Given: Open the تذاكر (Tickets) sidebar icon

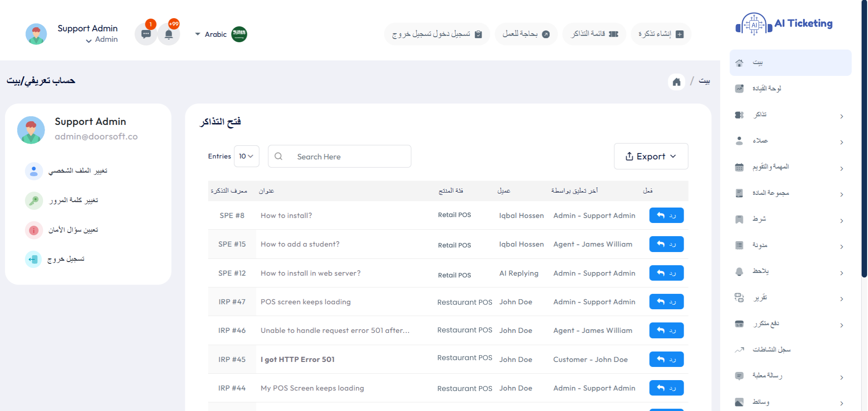Looking at the screenshot, I should pyautogui.click(x=740, y=115).
